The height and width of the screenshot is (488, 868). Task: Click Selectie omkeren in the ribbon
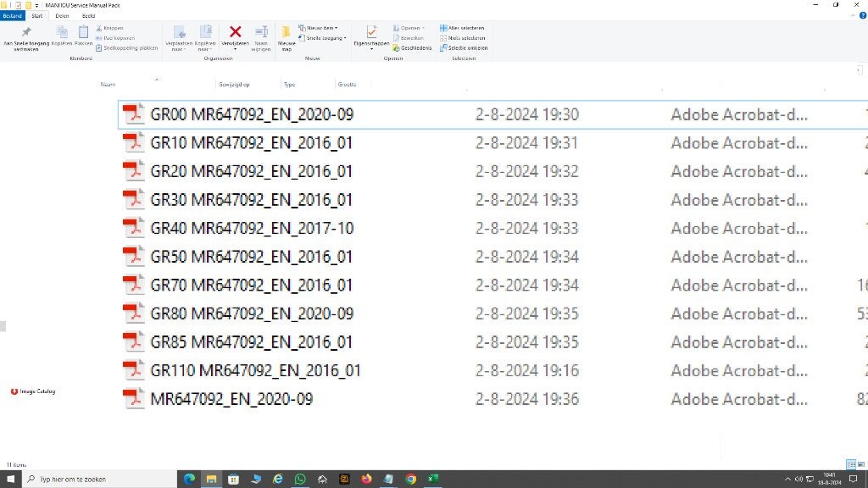464,48
